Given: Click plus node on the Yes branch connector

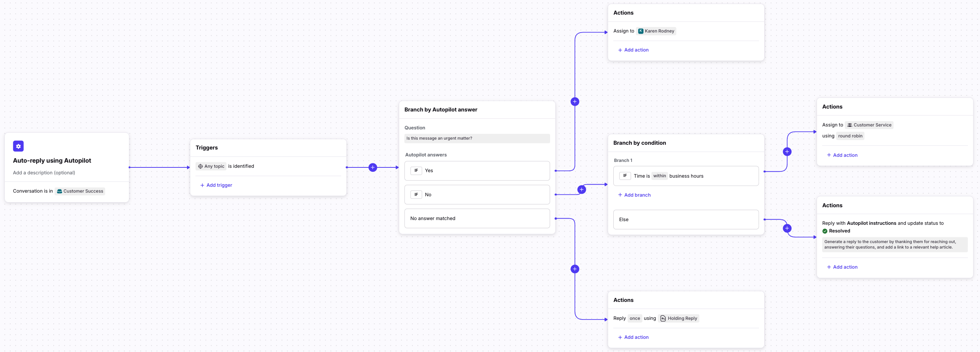Looking at the screenshot, I should click(575, 102).
